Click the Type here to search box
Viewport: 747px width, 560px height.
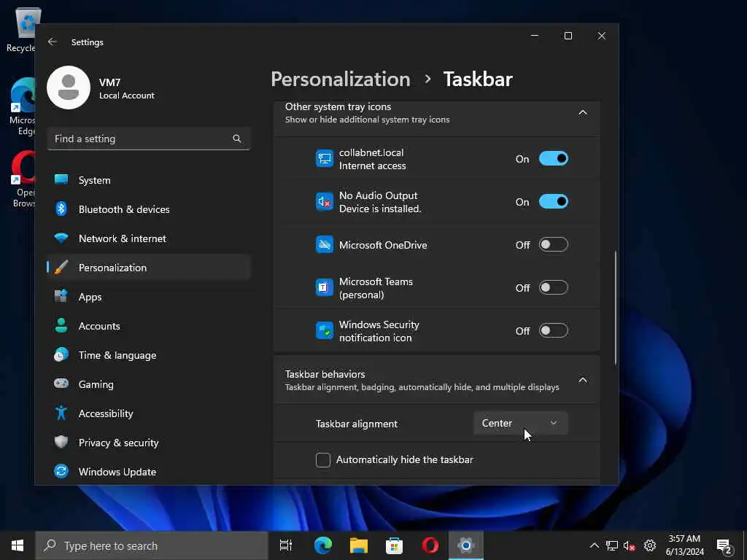tap(152, 545)
